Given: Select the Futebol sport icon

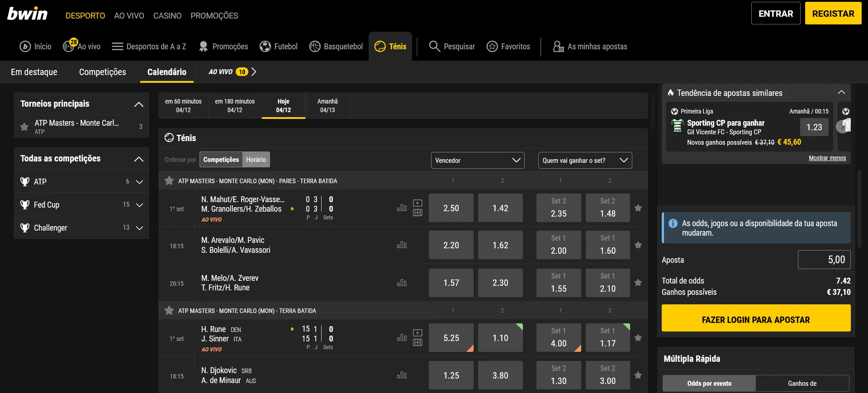Looking at the screenshot, I should pos(279,47).
